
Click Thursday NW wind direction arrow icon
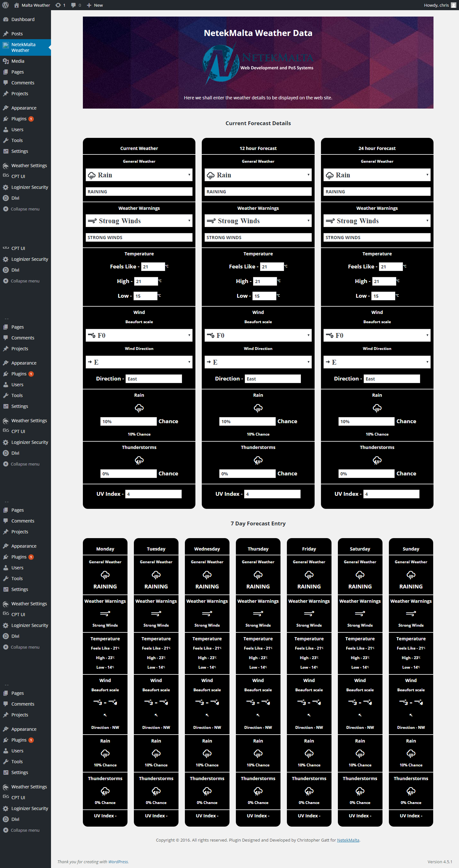click(x=258, y=715)
